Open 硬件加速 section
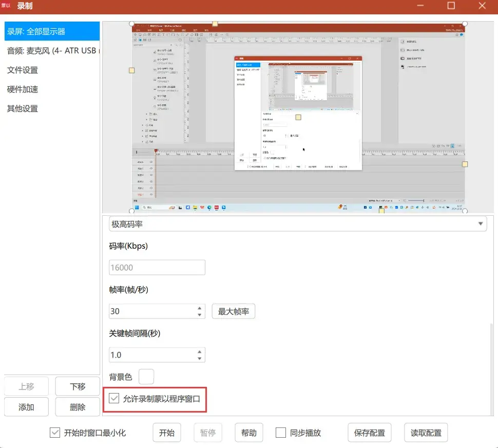The height and width of the screenshot is (448, 498). click(52, 89)
